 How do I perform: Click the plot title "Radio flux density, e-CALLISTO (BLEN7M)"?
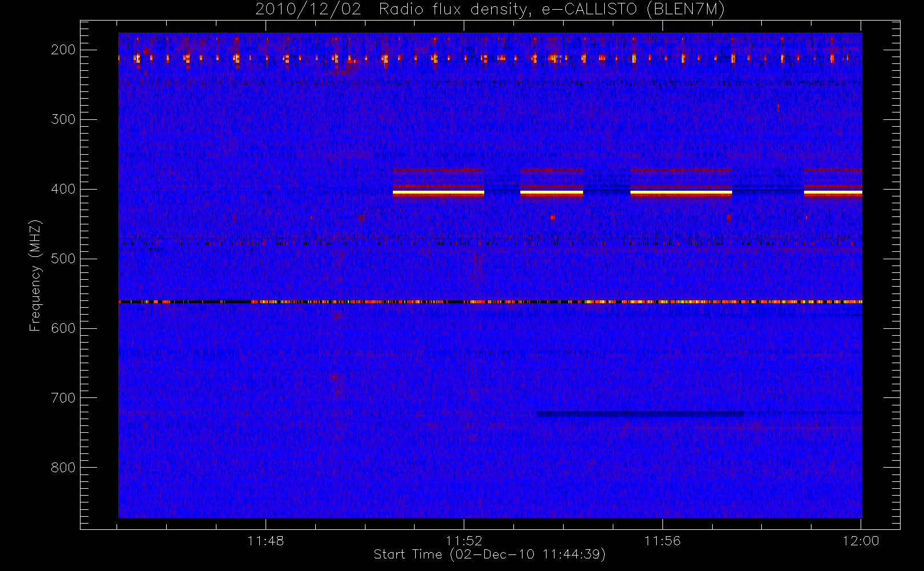(552, 10)
